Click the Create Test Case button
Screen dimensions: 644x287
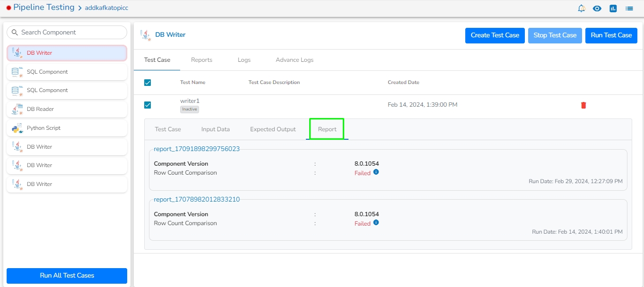click(x=495, y=35)
